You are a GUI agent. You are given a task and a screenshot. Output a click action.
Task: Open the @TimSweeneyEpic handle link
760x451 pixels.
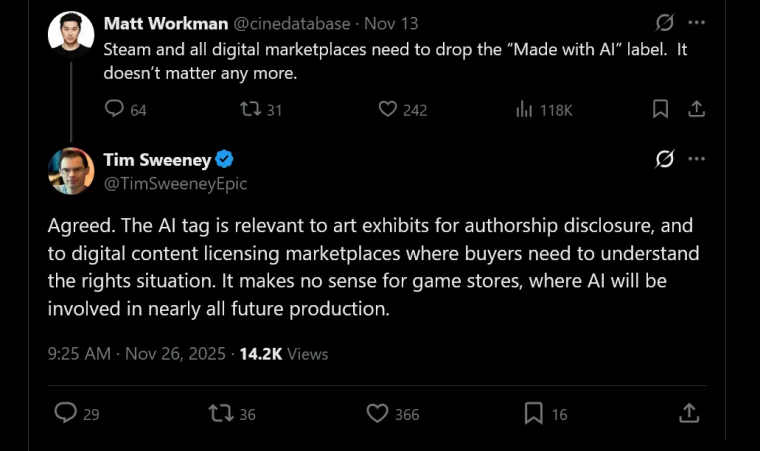click(175, 183)
